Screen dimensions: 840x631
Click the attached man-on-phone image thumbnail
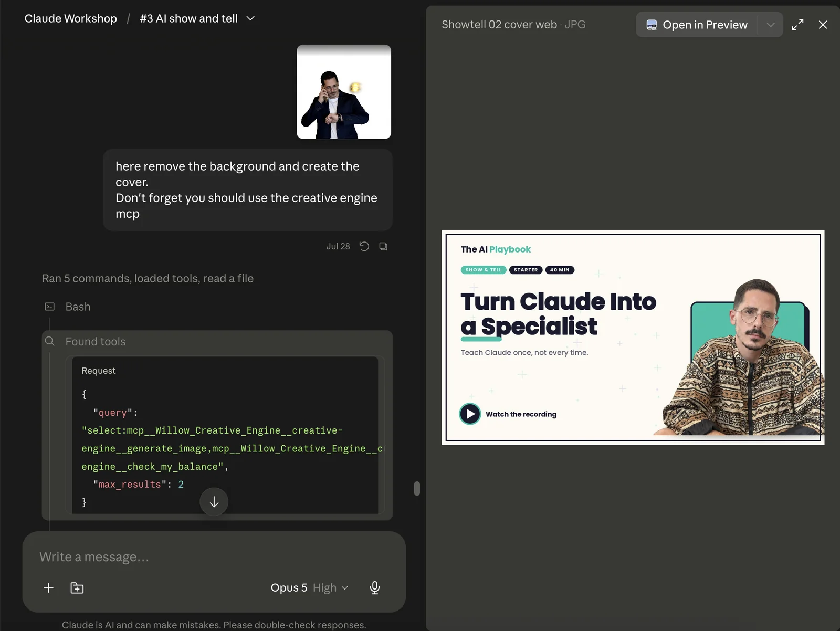click(x=344, y=92)
